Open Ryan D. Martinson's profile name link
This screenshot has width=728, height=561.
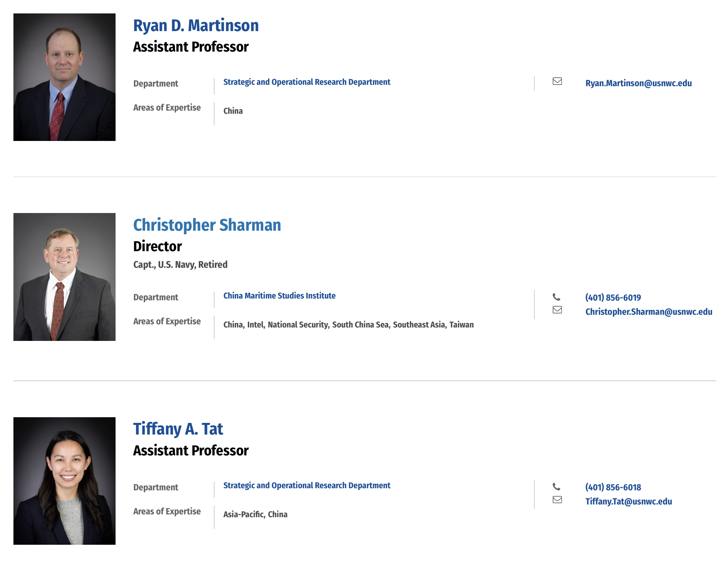point(196,25)
